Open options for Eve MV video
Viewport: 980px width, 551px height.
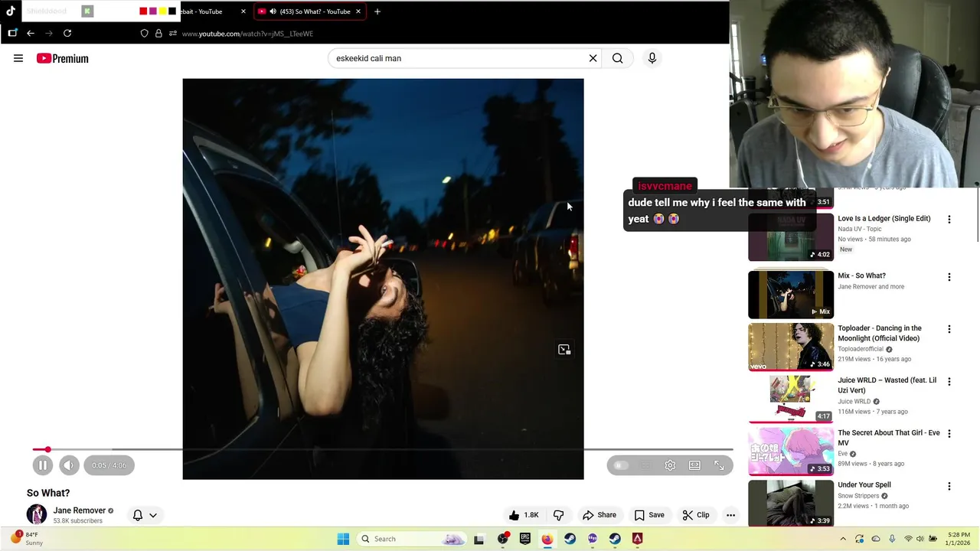[949, 433]
